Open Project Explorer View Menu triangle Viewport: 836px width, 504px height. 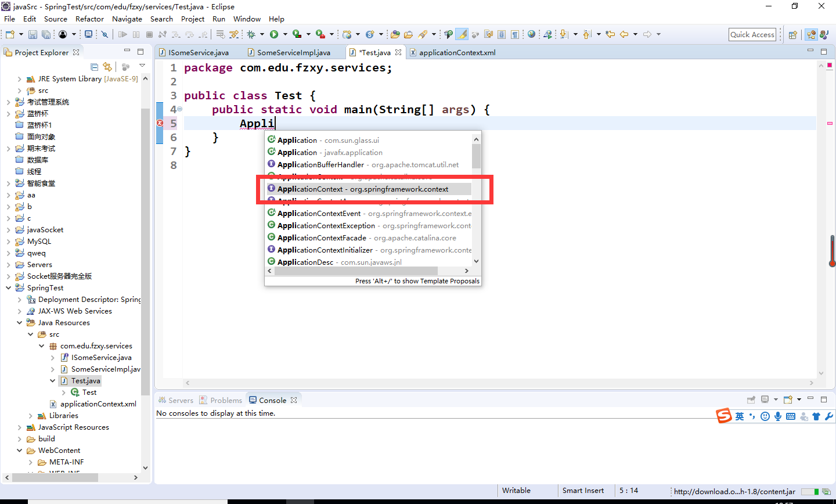pyautogui.click(x=142, y=66)
